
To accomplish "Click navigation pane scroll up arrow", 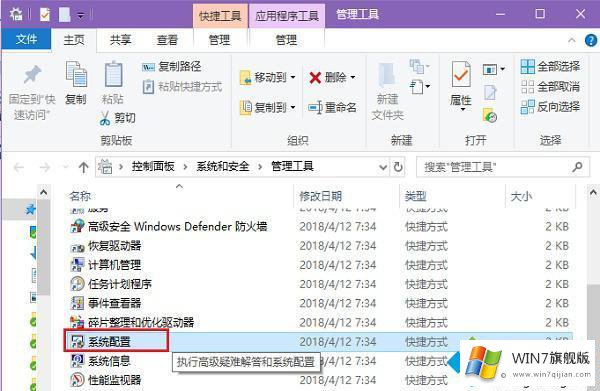I will 44,192.
